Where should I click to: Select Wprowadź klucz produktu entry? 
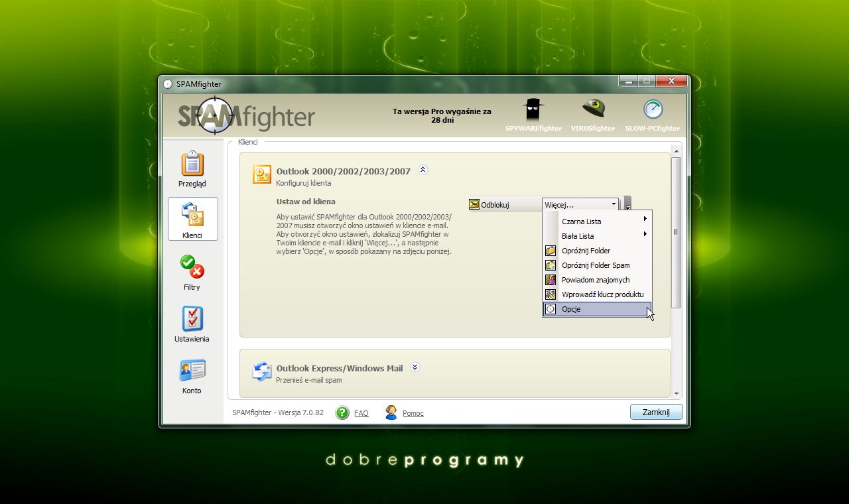tap(597, 294)
